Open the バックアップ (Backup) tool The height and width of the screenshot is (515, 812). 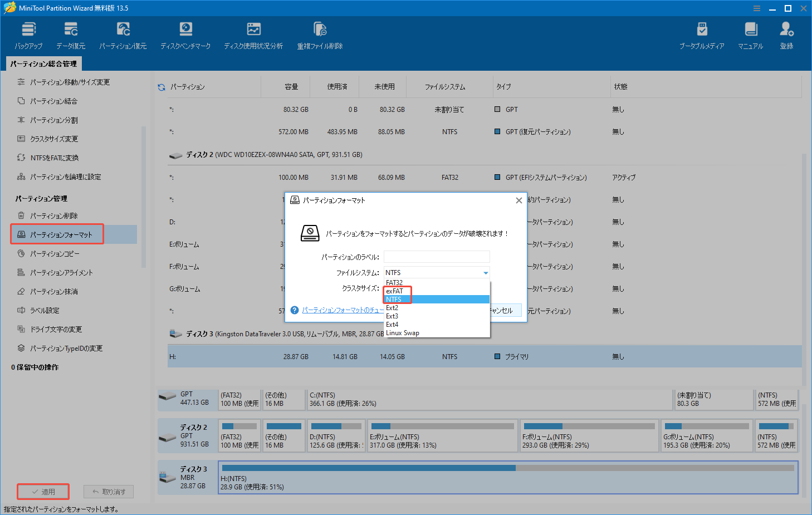(x=28, y=36)
